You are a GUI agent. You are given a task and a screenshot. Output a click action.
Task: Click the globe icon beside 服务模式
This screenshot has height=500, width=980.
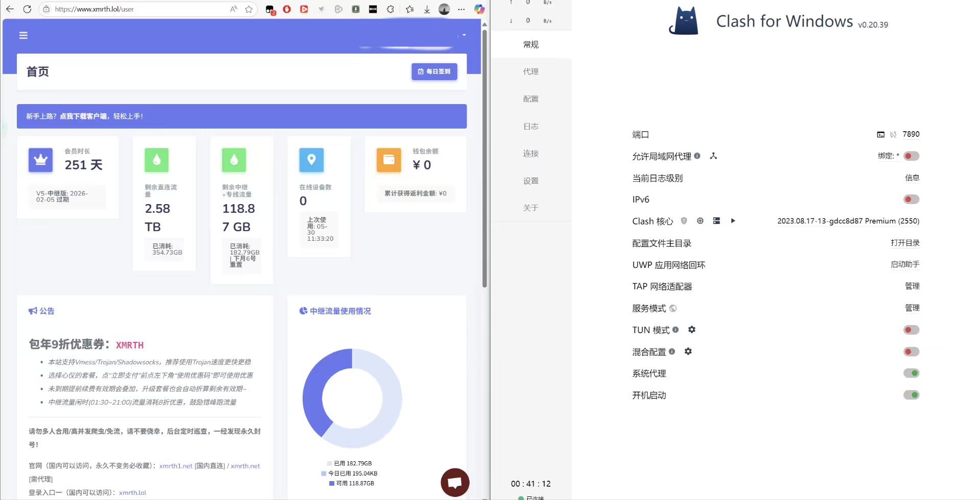673,308
